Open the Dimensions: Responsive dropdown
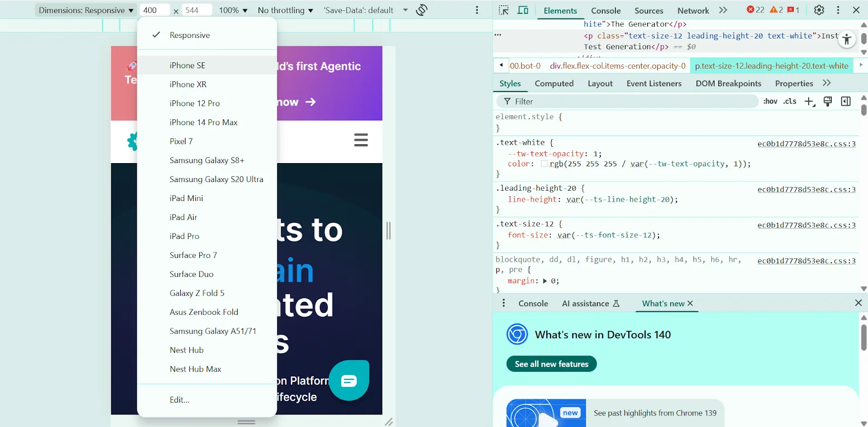The width and height of the screenshot is (868, 427). [x=86, y=10]
